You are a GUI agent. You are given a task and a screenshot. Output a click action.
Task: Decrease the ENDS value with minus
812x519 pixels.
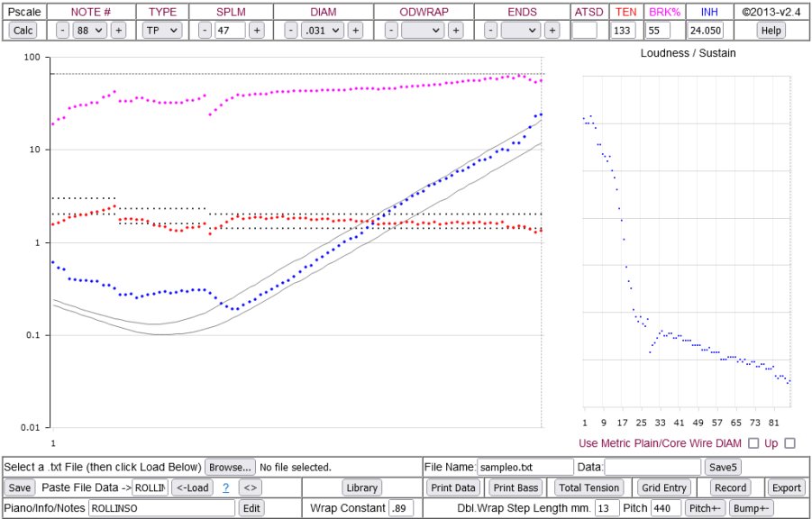(x=491, y=31)
